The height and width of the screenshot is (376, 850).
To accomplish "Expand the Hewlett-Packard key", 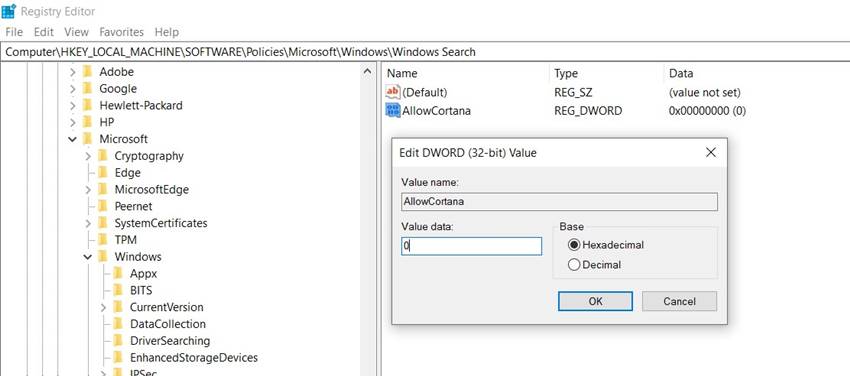I will click(x=72, y=106).
